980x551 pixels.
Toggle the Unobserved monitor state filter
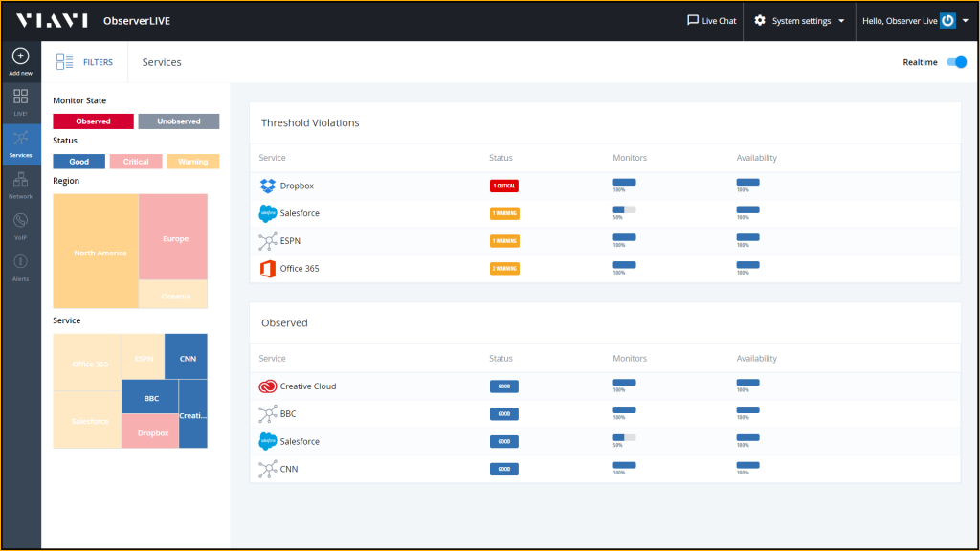point(179,121)
